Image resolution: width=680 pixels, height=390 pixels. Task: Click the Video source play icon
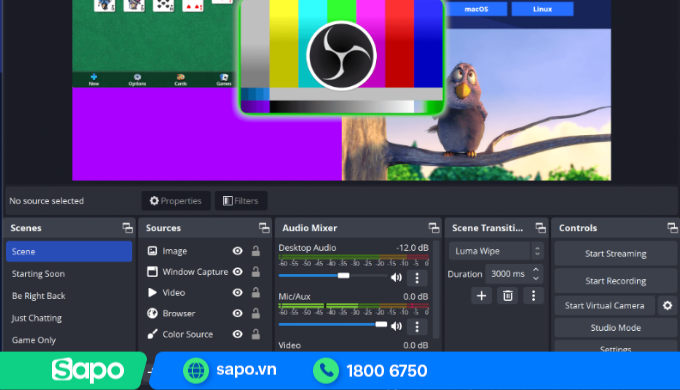(x=152, y=292)
